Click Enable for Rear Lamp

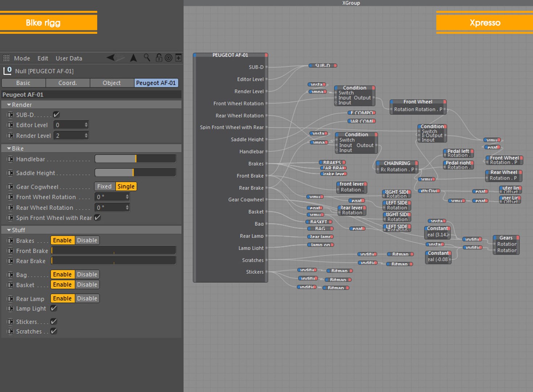point(62,298)
